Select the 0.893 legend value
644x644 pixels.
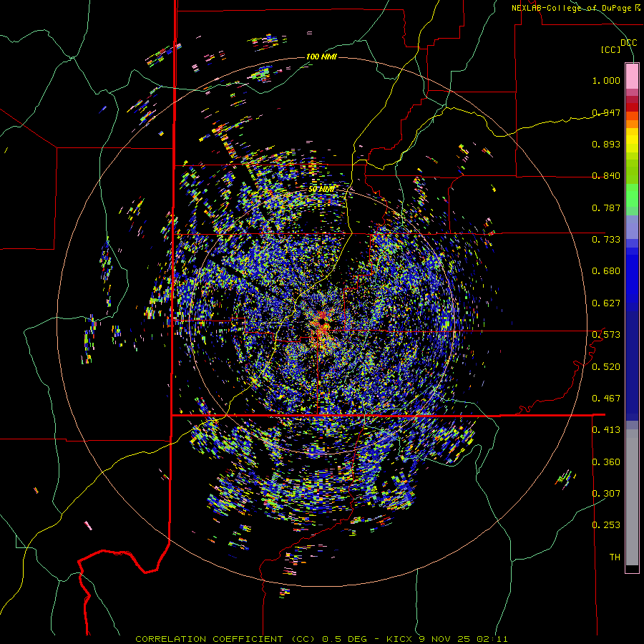[606, 144]
